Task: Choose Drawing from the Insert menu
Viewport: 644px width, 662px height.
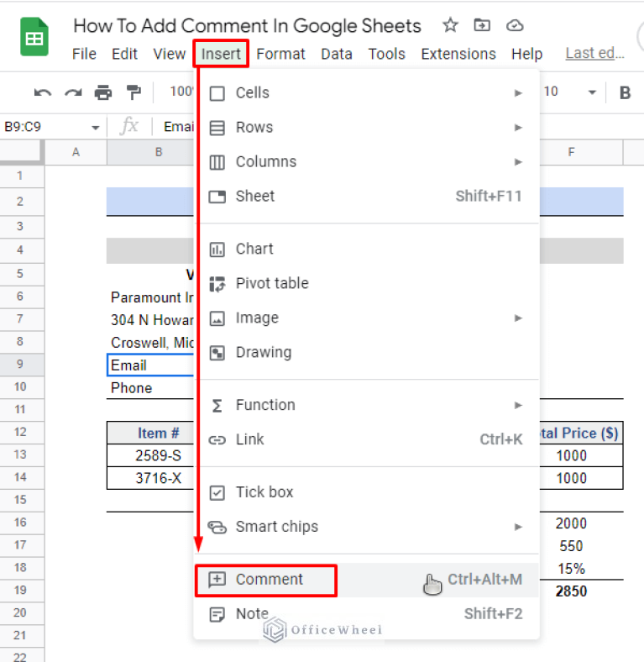Action: pyautogui.click(x=366, y=353)
